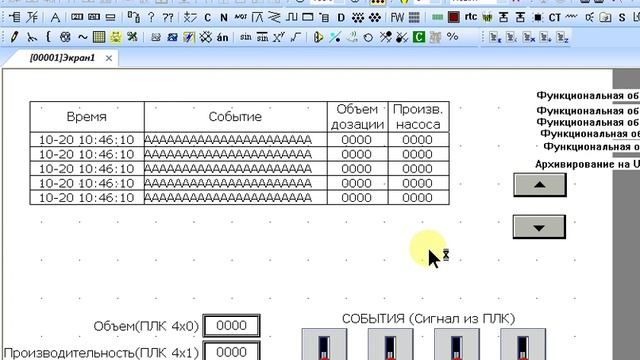Click the palette circle icon

65,37
